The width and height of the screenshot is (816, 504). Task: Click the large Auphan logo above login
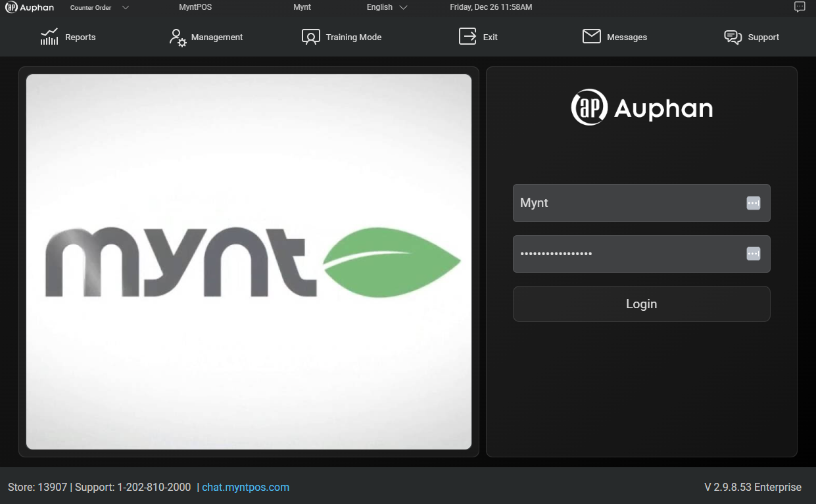tap(642, 107)
